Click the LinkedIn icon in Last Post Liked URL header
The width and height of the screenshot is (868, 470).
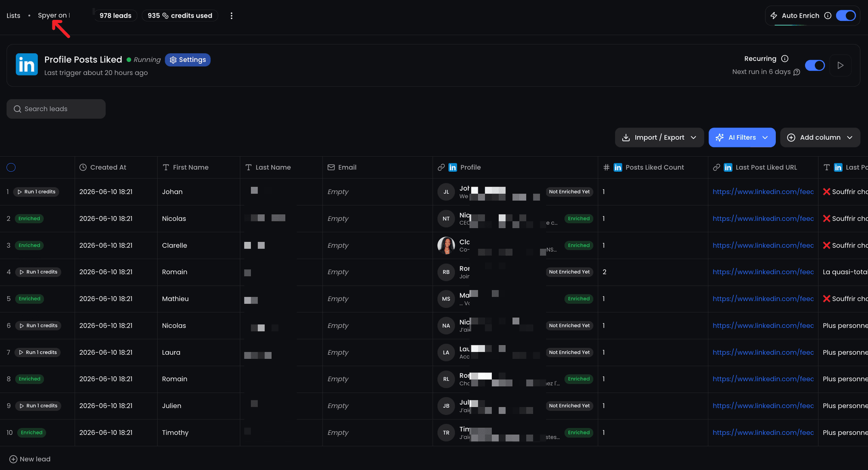tap(728, 168)
